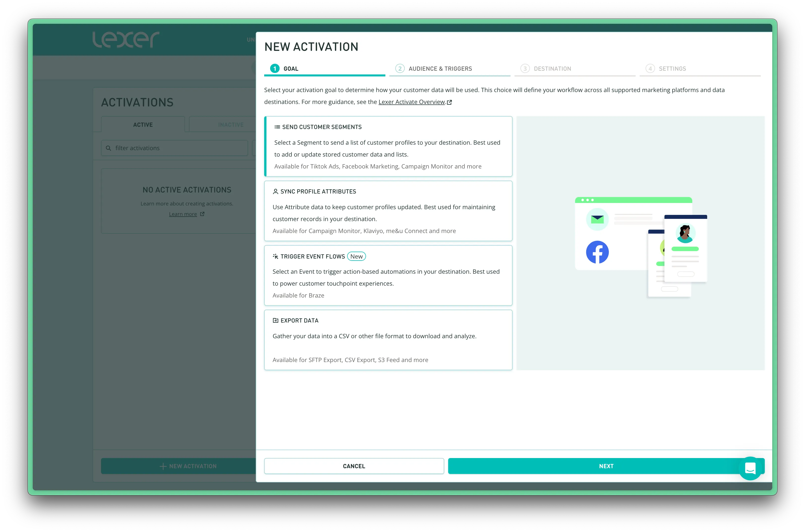Screen dimensions: 805x532
Task: Select the Trigger Event Flows goal card
Action: 388,275
